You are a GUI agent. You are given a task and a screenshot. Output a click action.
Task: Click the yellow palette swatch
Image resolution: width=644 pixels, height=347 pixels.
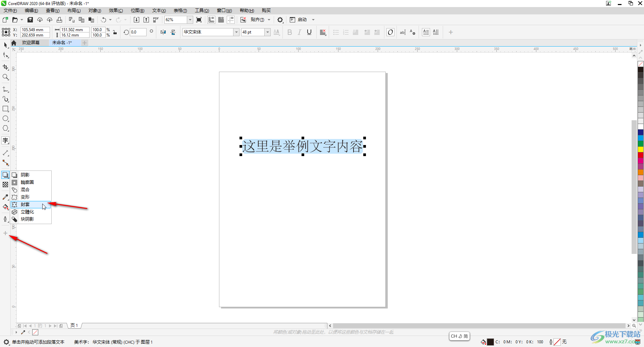pos(641,149)
